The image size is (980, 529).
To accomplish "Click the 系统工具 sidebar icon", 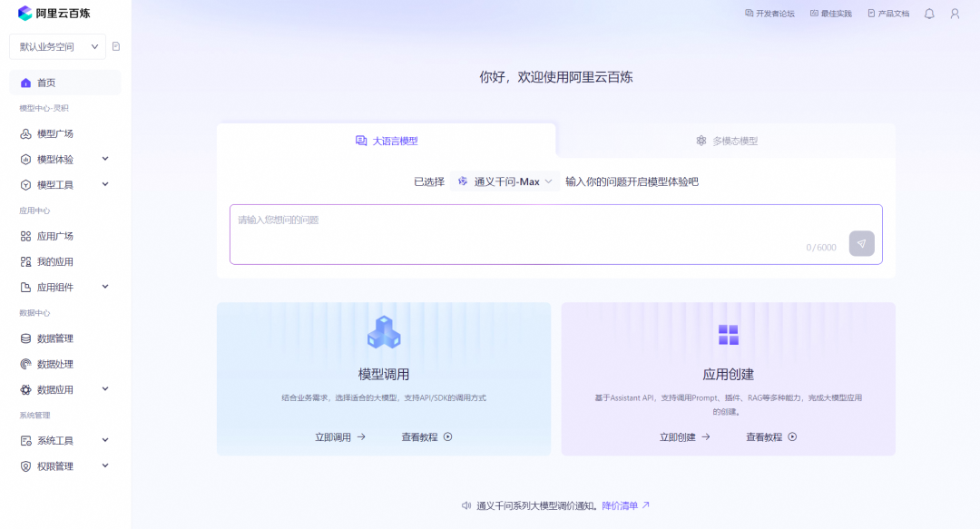I will click(x=25, y=441).
